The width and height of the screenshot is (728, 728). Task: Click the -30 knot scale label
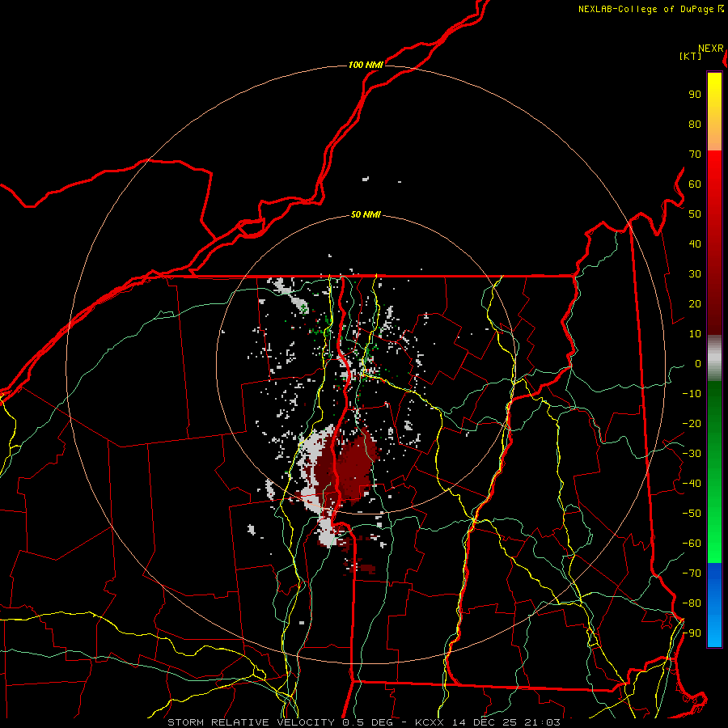click(692, 454)
